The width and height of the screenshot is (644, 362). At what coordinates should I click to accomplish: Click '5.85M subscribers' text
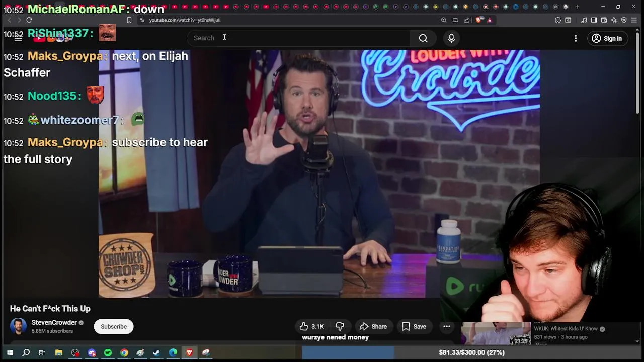point(52,331)
